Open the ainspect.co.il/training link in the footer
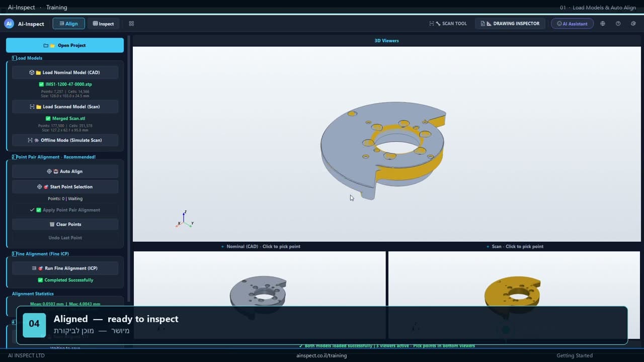Screen dimensions: 644x362 pos(321,355)
